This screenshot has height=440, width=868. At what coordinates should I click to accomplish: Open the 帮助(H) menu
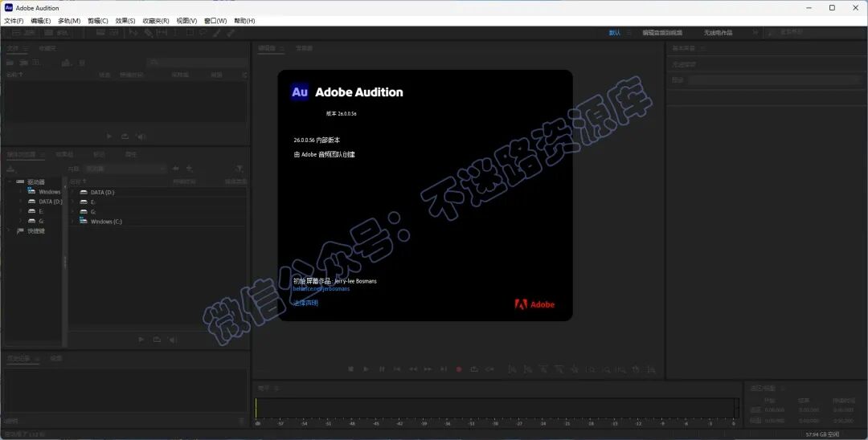click(x=244, y=20)
